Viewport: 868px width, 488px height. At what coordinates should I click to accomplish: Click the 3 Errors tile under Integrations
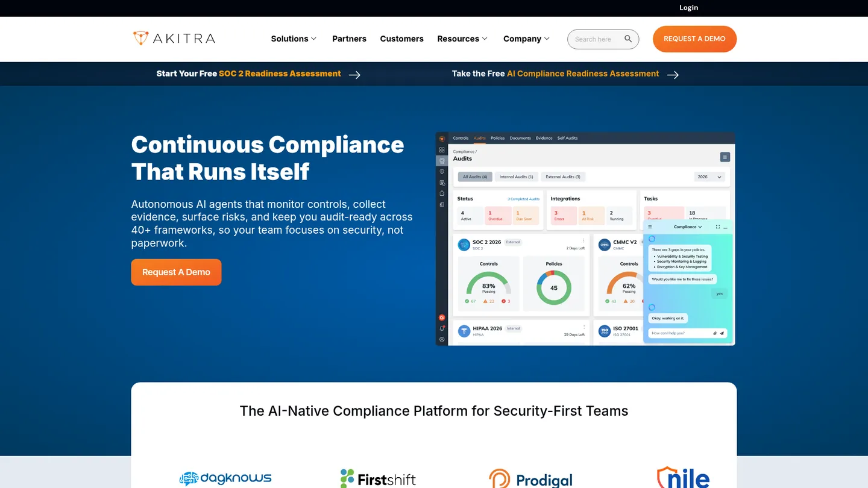click(x=564, y=216)
